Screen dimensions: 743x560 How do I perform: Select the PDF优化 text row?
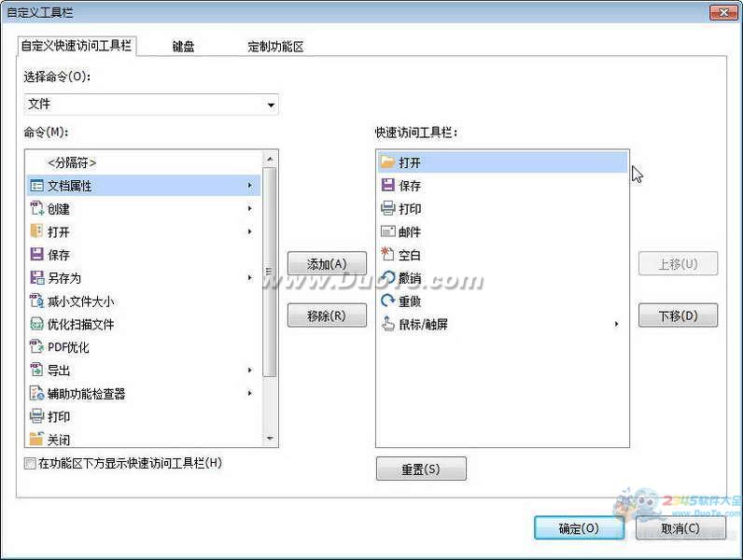(144, 347)
